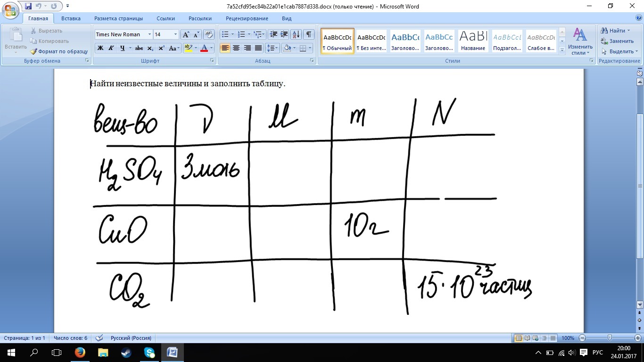The height and width of the screenshot is (362, 644).
Task: Click the zoom slider in status bar
Action: (610, 338)
